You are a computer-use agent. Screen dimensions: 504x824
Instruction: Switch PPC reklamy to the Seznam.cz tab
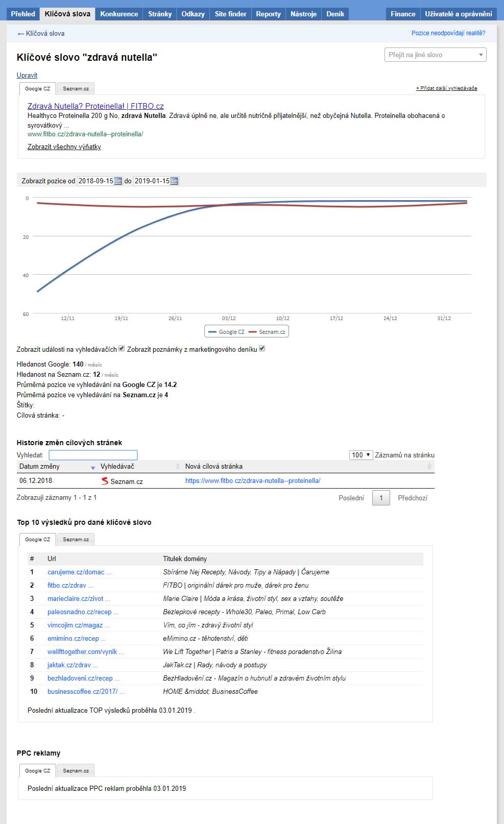tap(76, 771)
